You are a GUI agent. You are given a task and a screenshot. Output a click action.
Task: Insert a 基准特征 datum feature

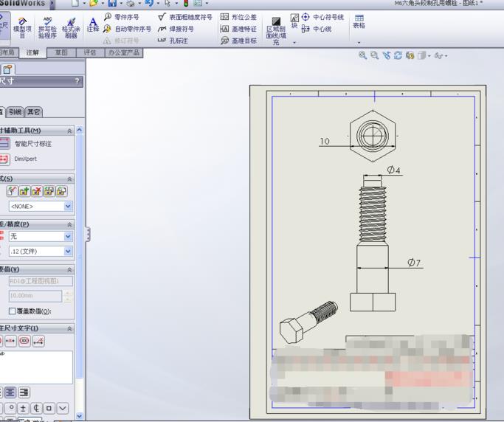pos(238,29)
